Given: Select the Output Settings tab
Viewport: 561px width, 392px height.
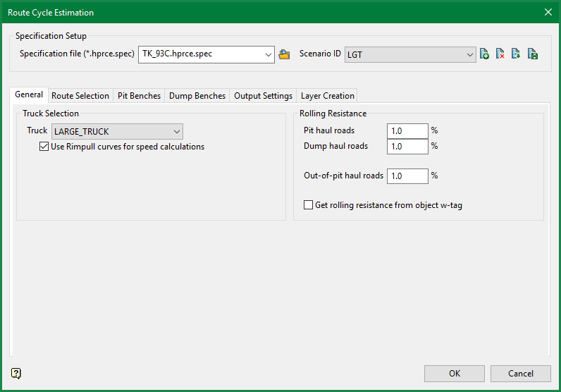Looking at the screenshot, I should pyautogui.click(x=263, y=96).
